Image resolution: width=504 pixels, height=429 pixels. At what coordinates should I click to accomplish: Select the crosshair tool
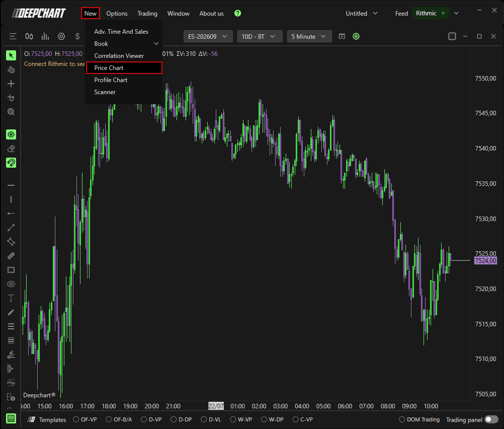pos(11,84)
